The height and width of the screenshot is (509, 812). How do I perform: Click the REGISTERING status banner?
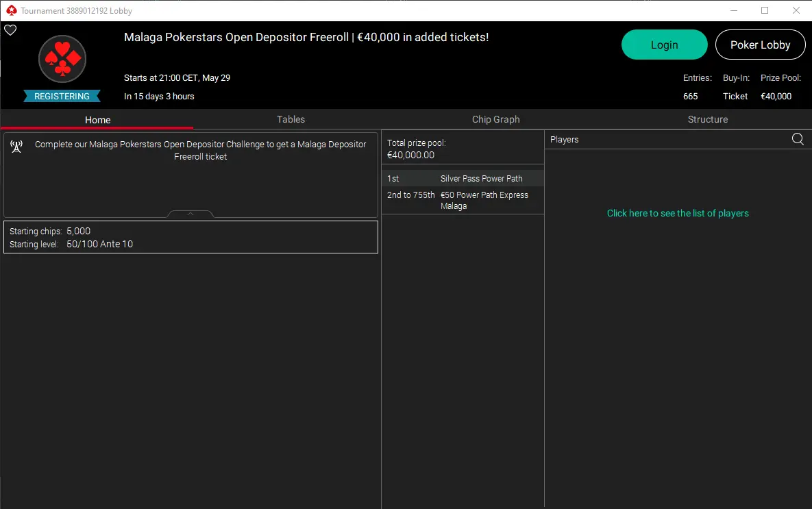tap(62, 97)
